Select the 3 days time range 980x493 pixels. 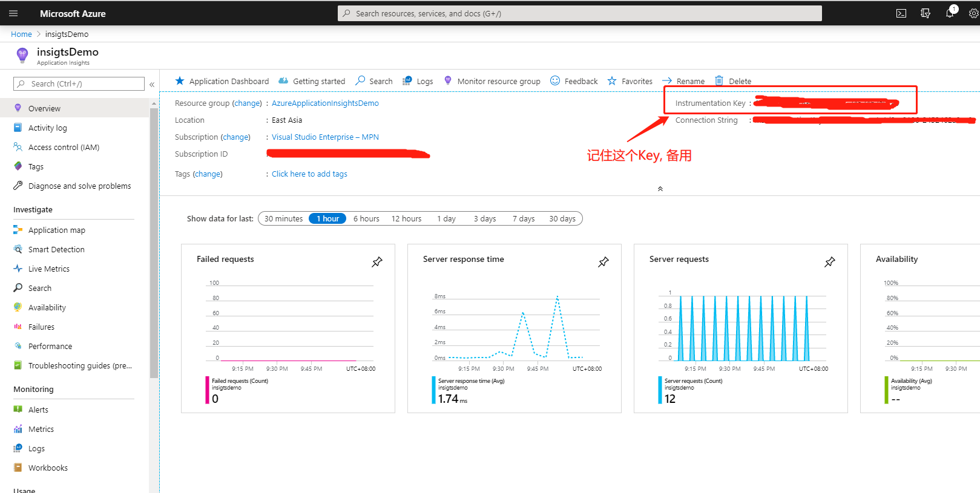click(485, 218)
